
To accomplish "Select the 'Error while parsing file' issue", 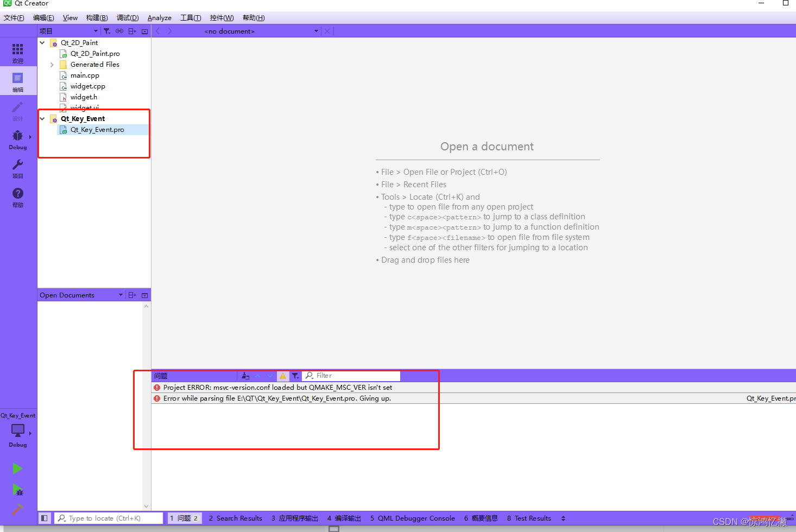I will (x=473, y=398).
